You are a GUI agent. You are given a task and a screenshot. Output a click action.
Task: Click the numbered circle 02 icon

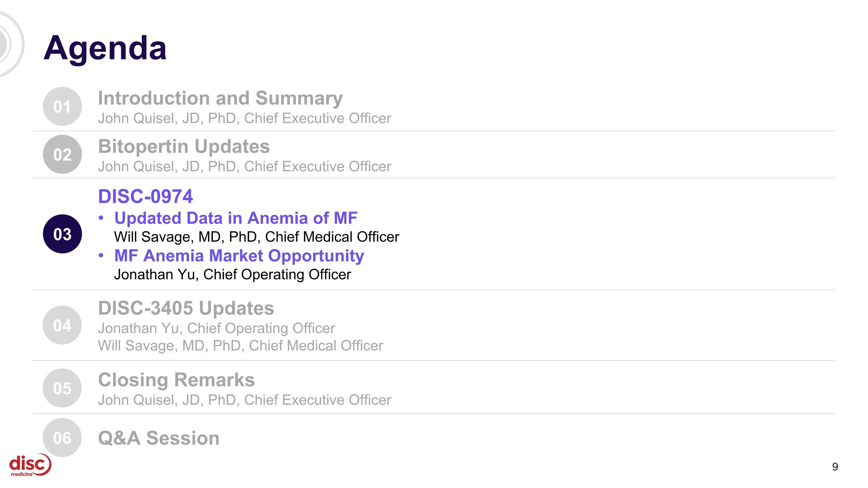coord(62,154)
